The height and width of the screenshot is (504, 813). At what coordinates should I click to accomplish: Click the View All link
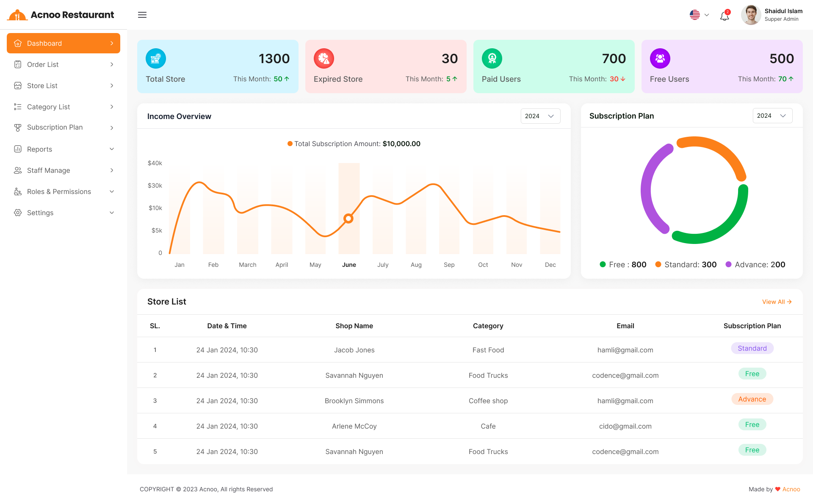point(777,302)
